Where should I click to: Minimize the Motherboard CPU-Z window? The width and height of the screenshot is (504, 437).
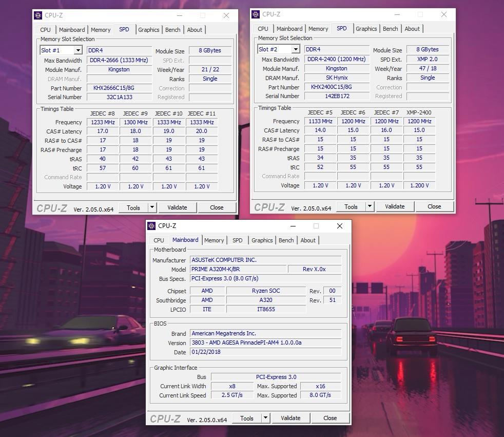pyautogui.click(x=293, y=226)
